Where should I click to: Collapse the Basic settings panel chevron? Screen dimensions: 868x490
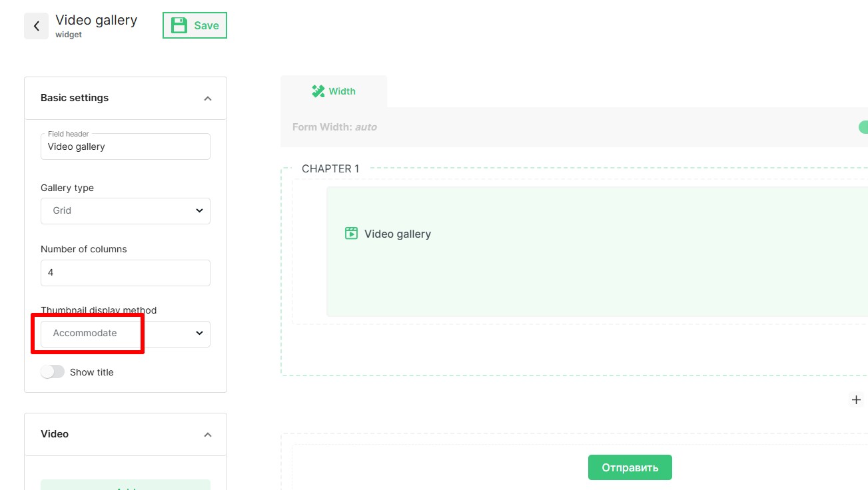coord(207,99)
